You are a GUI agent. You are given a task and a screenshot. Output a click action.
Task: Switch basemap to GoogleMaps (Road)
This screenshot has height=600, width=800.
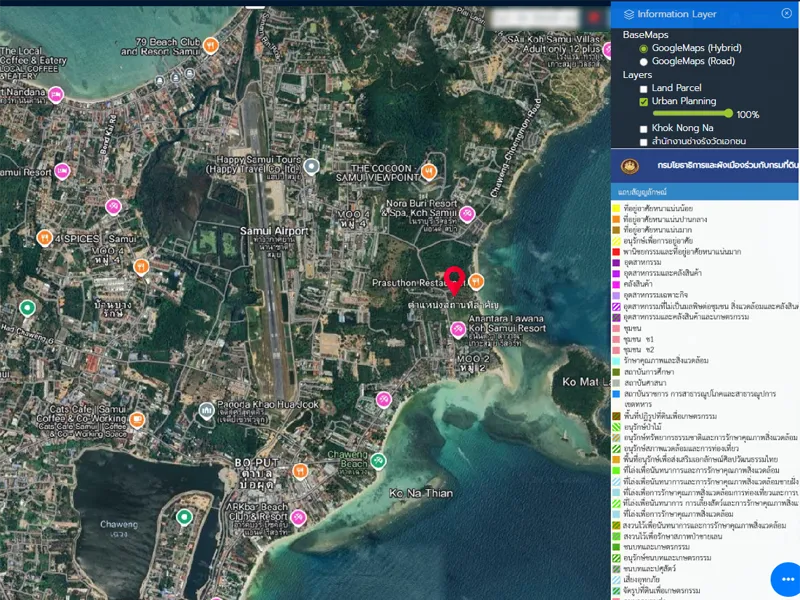[x=643, y=61]
